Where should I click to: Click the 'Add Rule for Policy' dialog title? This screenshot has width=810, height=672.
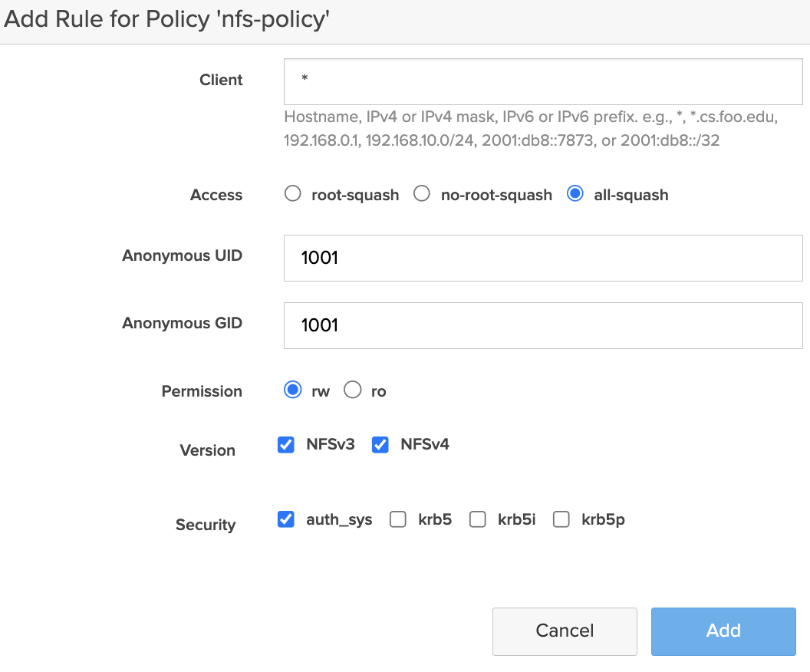click(167, 21)
